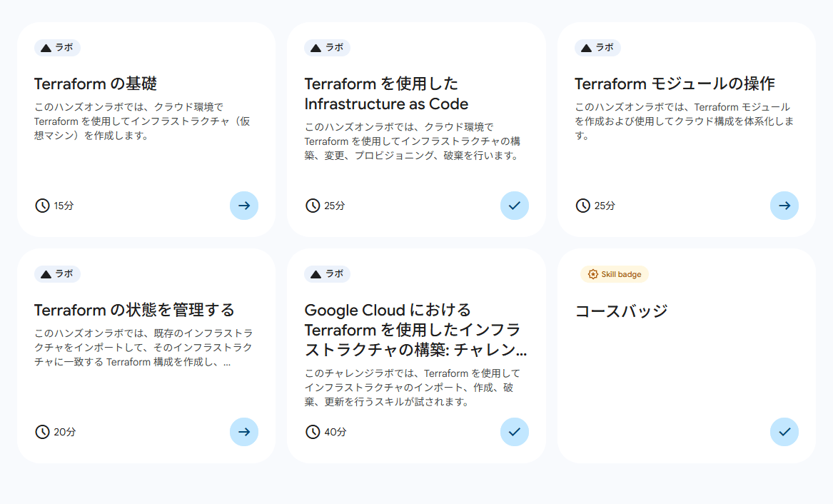Open the Terraform モジュールの操作 title
The width and height of the screenshot is (833, 504).
[675, 84]
